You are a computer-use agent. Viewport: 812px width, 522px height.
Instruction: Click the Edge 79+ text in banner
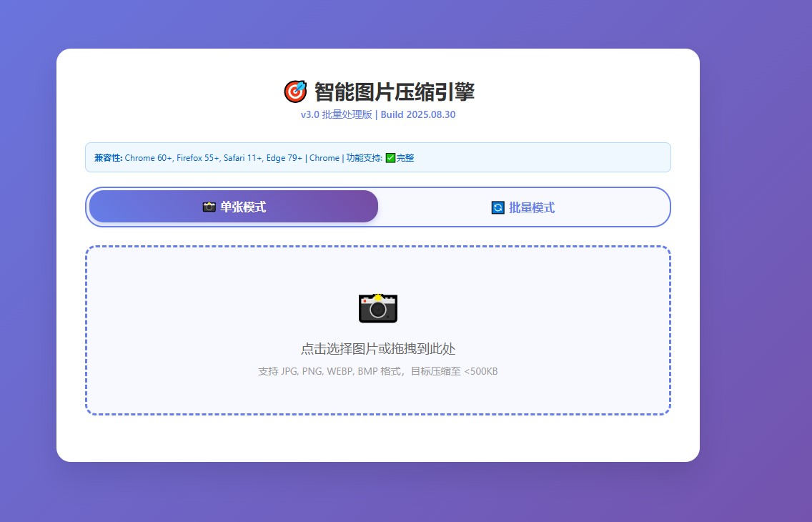[x=284, y=158]
